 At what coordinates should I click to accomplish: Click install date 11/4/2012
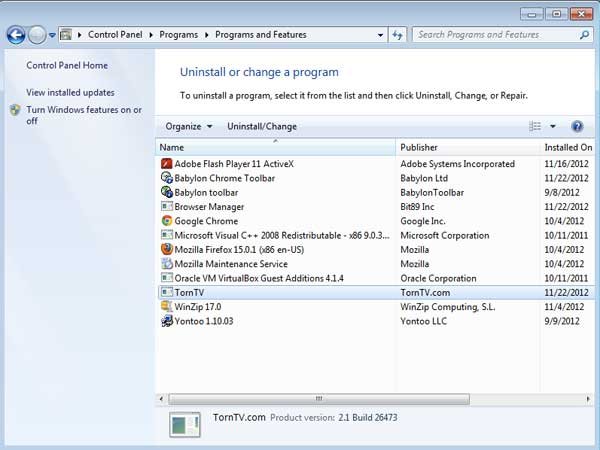tap(564, 307)
